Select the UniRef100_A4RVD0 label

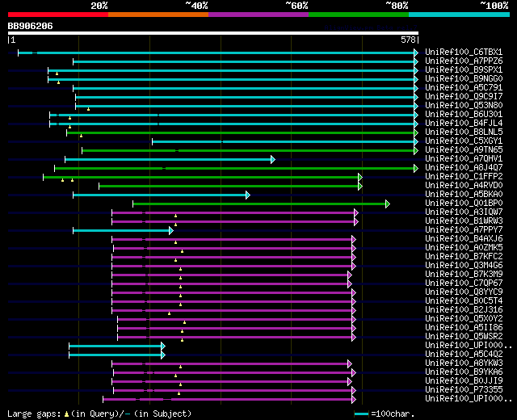[464, 186]
